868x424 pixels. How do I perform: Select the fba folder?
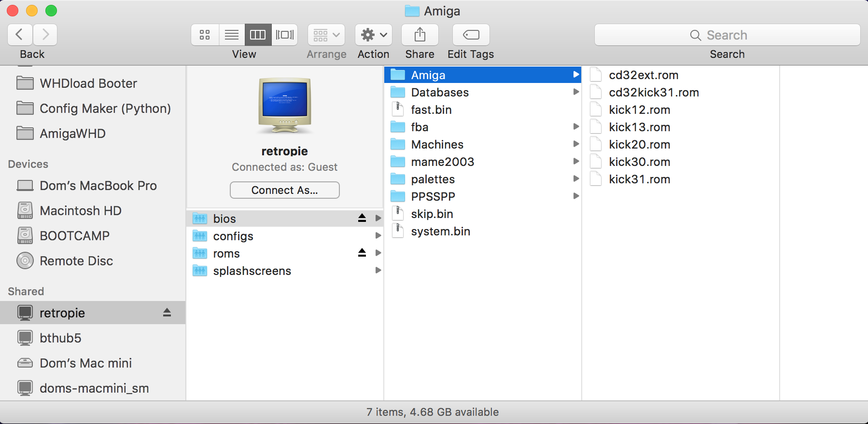click(x=483, y=127)
